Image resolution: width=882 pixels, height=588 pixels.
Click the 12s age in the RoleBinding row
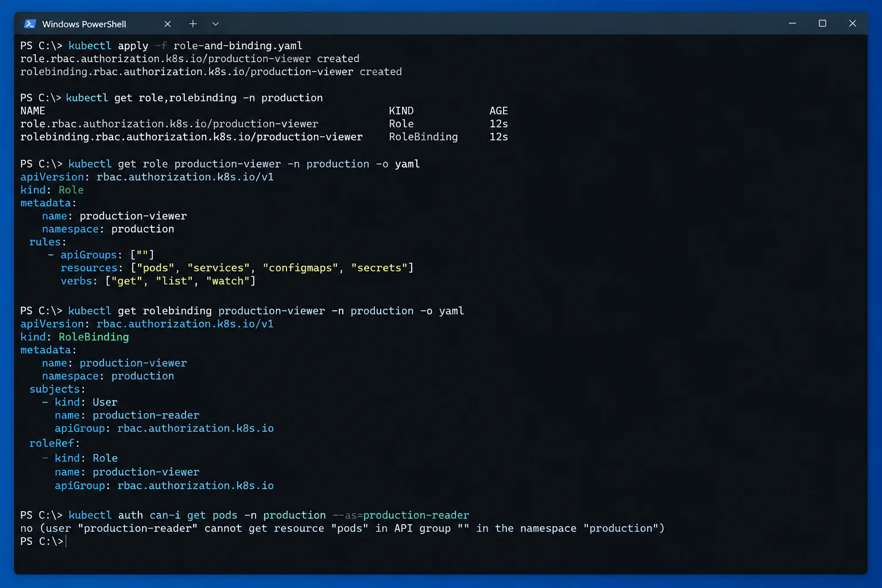click(x=498, y=137)
